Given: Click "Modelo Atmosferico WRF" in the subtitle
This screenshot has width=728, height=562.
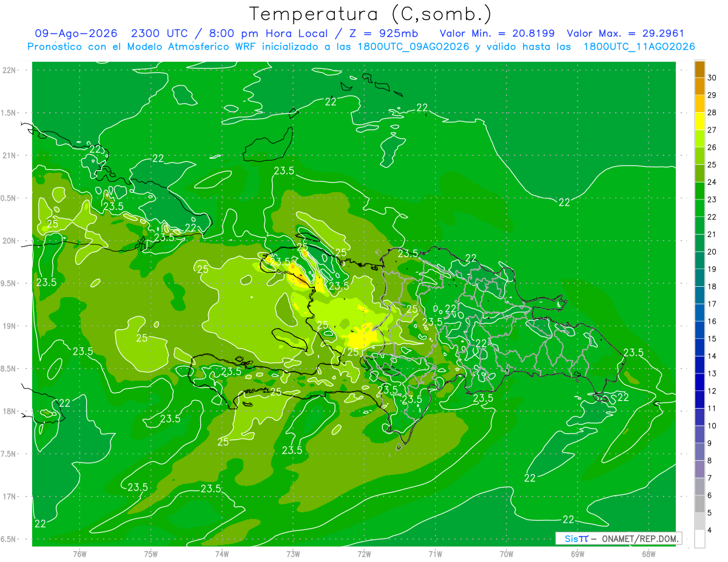Looking at the screenshot, I should (190, 47).
